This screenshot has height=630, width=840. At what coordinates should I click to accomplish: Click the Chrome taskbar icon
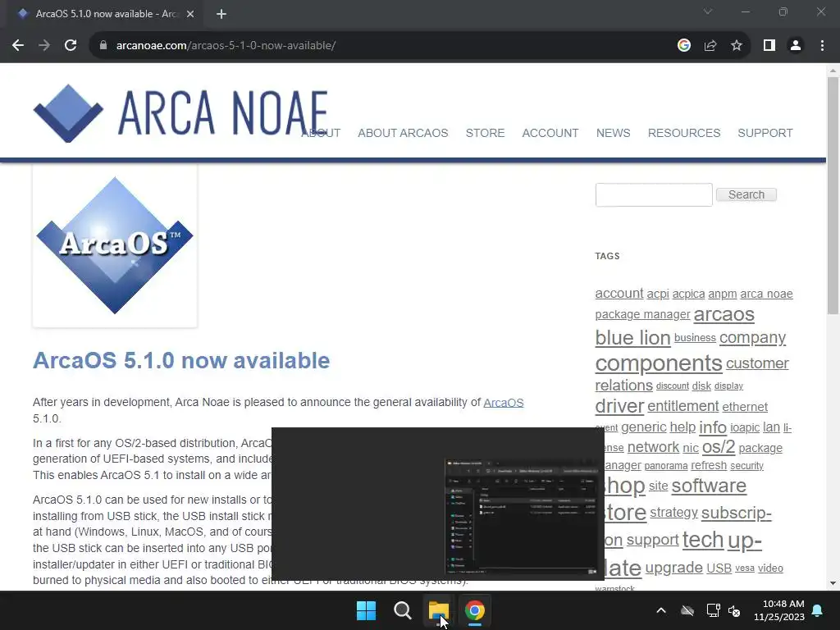point(475,610)
